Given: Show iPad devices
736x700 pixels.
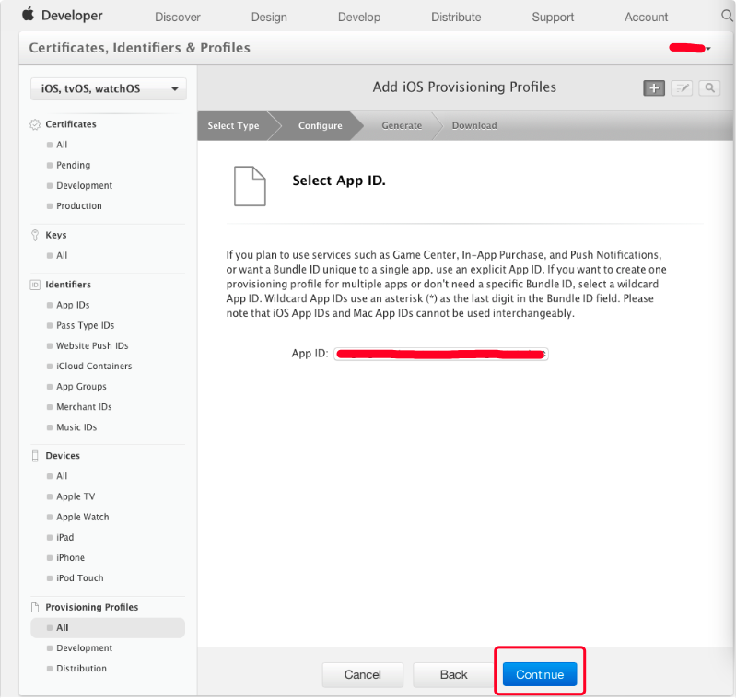Looking at the screenshot, I should tap(64, 538).
